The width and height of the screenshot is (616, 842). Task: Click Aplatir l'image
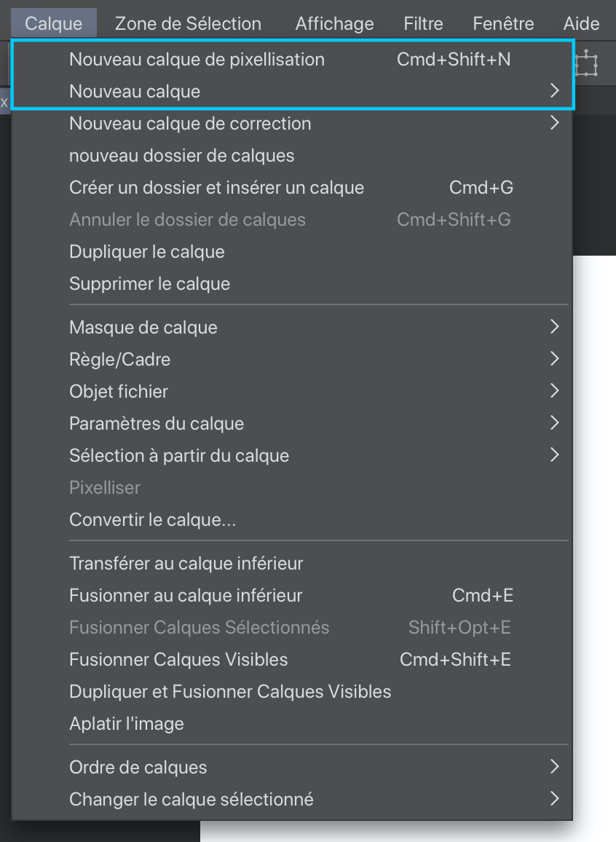127,724
